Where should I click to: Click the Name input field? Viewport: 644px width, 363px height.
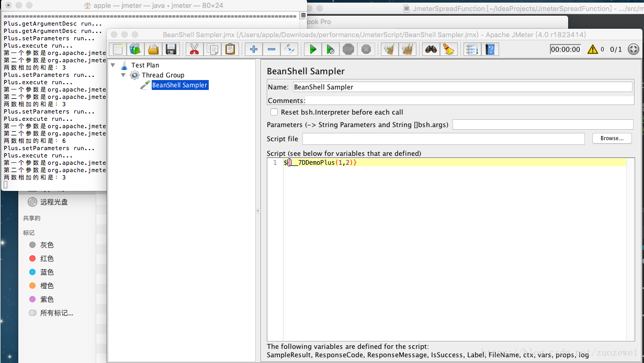click(x=462, y=87)
